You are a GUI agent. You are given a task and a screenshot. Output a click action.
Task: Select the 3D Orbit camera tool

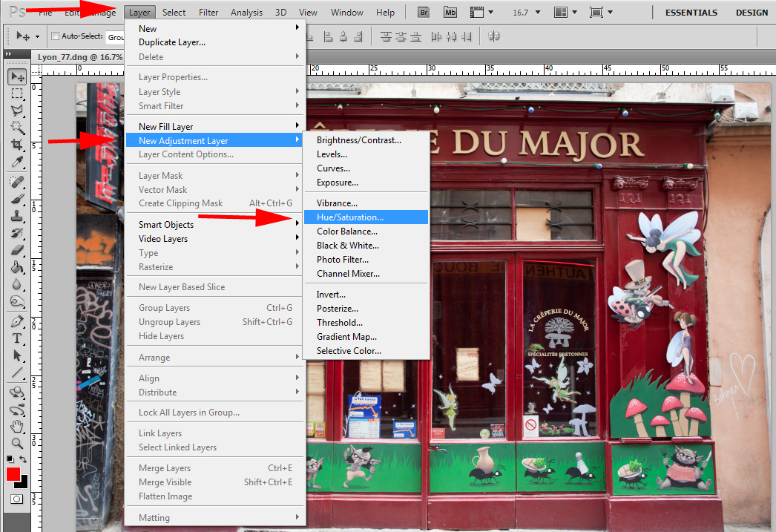[17, 410]
